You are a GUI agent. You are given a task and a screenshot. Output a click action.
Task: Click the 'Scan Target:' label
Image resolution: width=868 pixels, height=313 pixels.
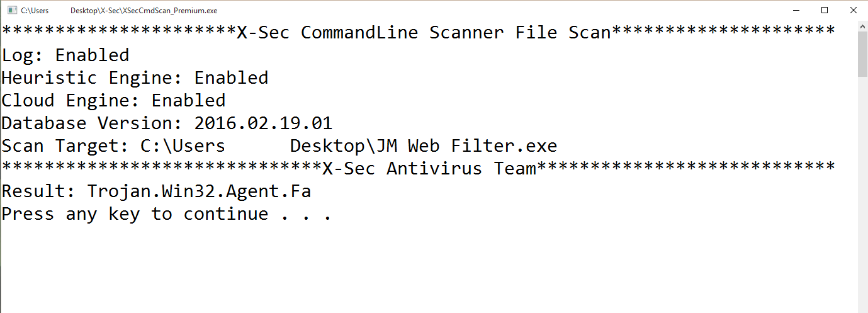click(65, 147)
